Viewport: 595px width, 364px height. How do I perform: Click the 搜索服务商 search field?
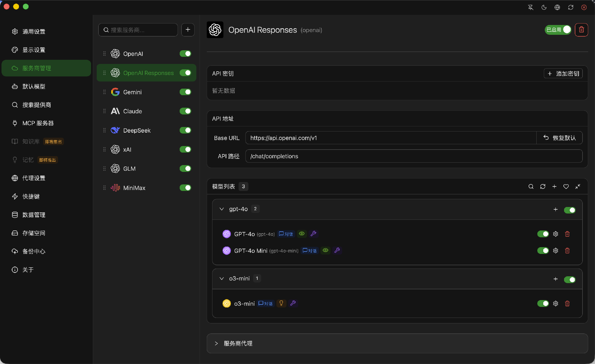tap(138, 30)
